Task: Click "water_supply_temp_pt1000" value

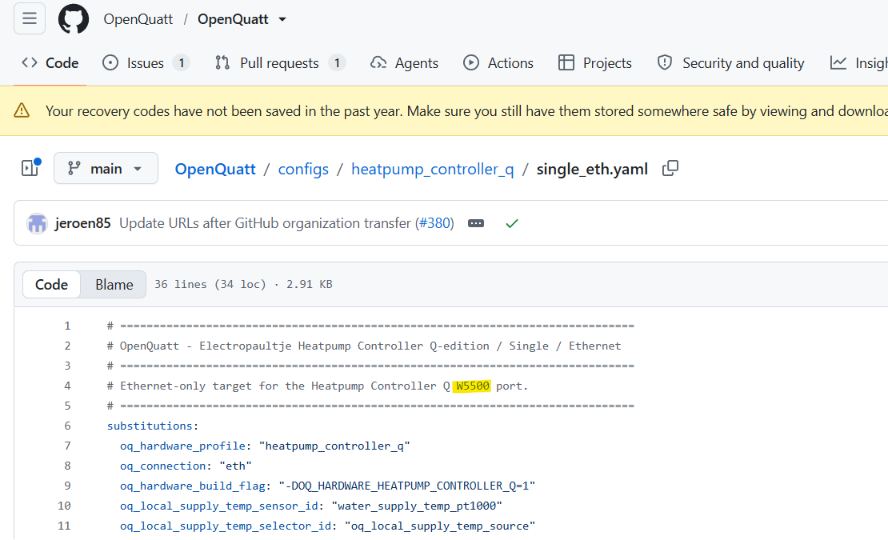Action: (417, 506)
